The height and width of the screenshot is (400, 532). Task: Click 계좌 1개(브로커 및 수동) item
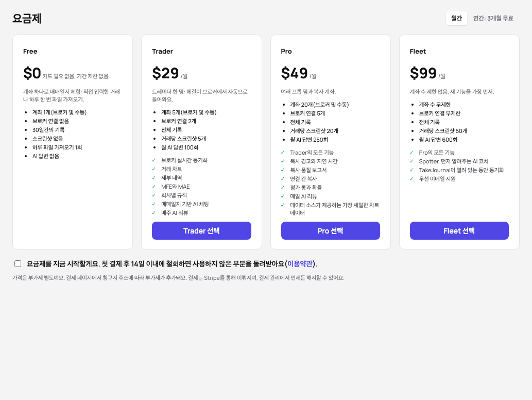(x=59, y=112)
